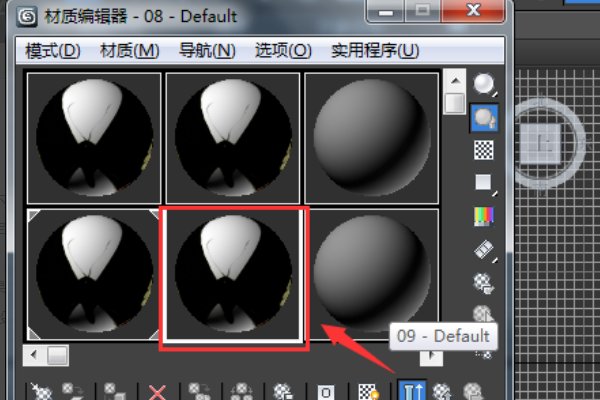Screen dimensions: 600x400
Task: Maximize the Material Editor window
Action: 423,11
